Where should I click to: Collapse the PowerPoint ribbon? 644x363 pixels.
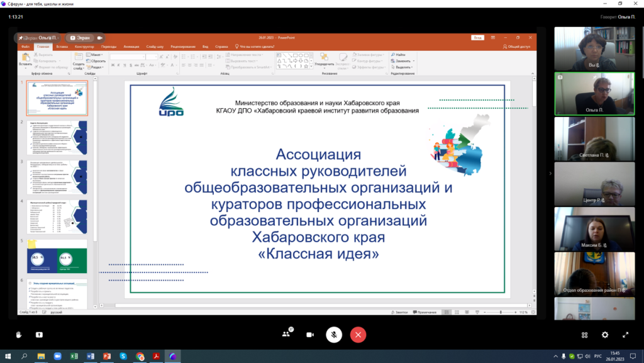533,74
